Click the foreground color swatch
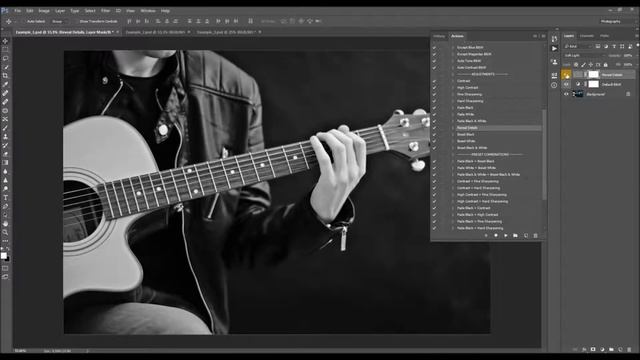The width and height of the screenshot is (640, 360). tap(4, 256)
